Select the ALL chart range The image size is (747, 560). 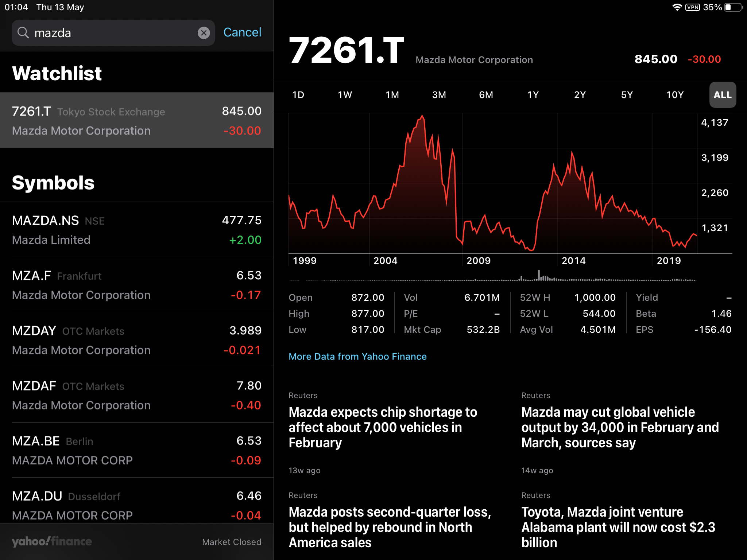click(x=723, y=95)
